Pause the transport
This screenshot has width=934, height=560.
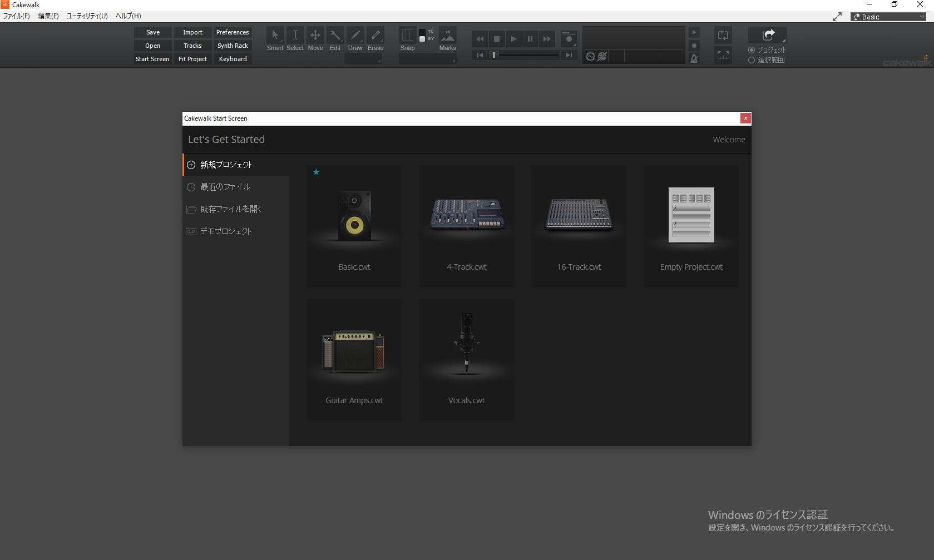pos(530,39)
